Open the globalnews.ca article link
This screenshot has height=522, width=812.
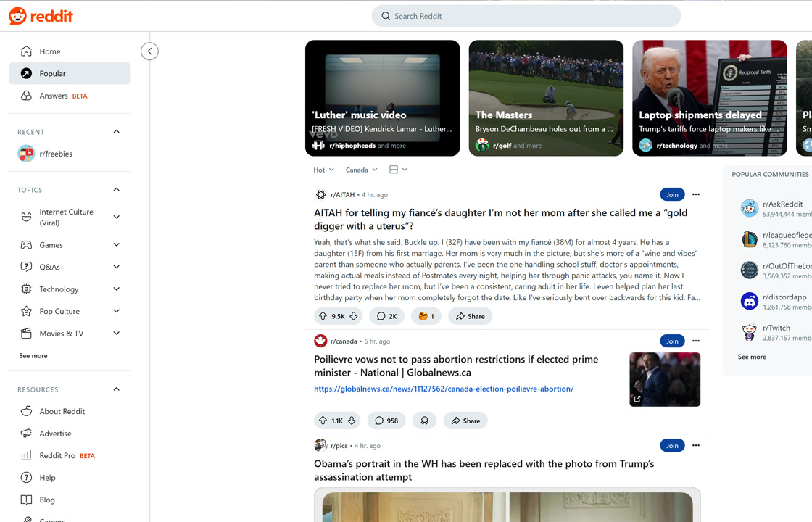tap(444, 389)
